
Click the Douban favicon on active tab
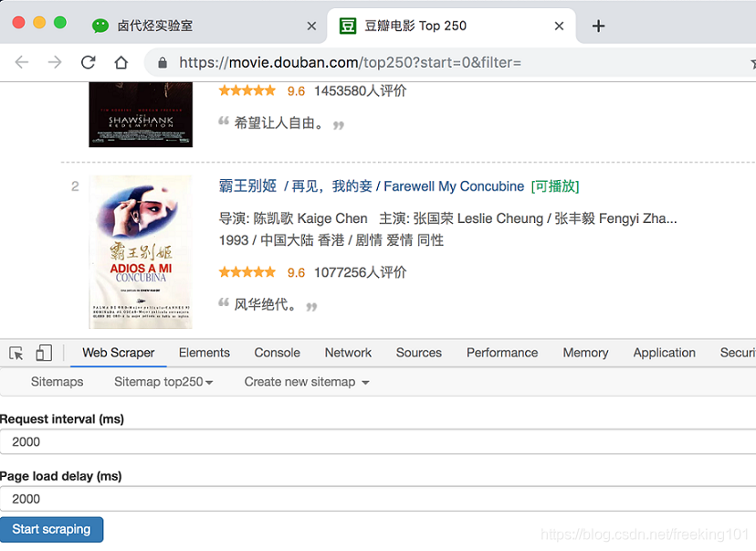348,26
